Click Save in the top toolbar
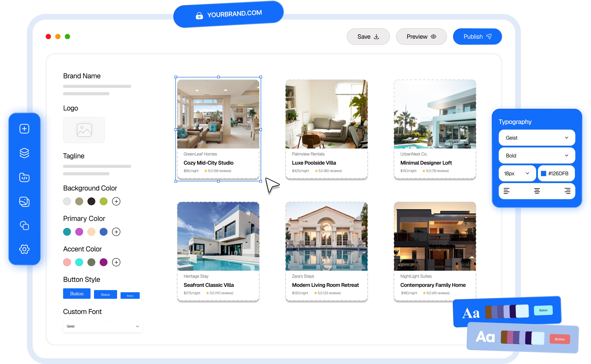The height and width of the screenshot is (364, 591). [368, 36]
